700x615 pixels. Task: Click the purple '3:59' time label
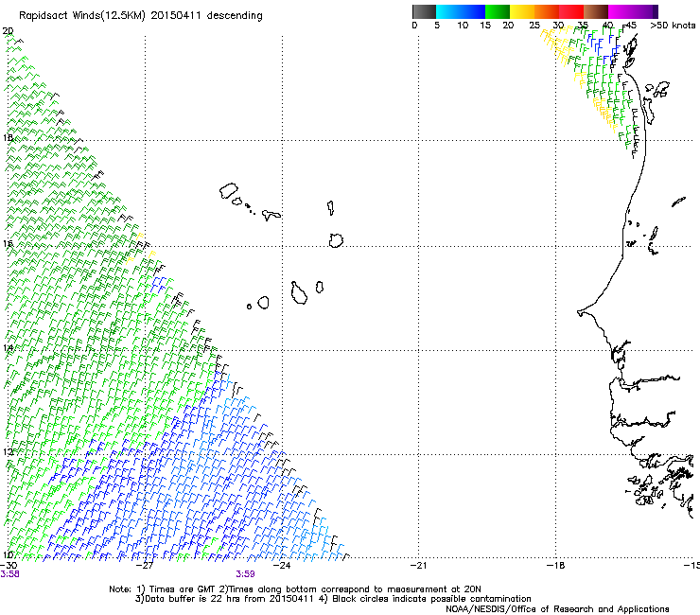[246, 574]
